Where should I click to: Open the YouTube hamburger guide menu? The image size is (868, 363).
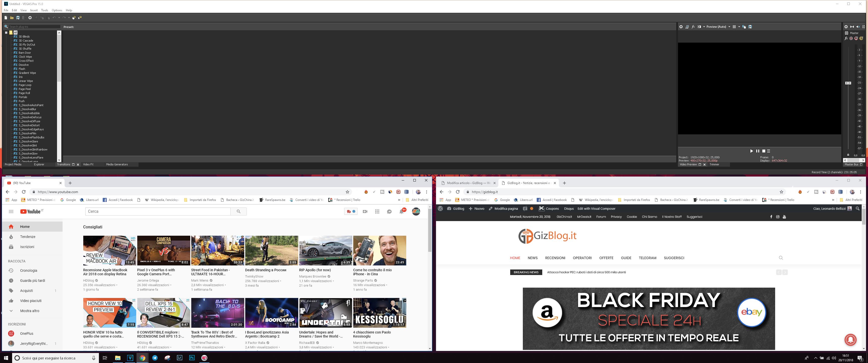point(11,211)
